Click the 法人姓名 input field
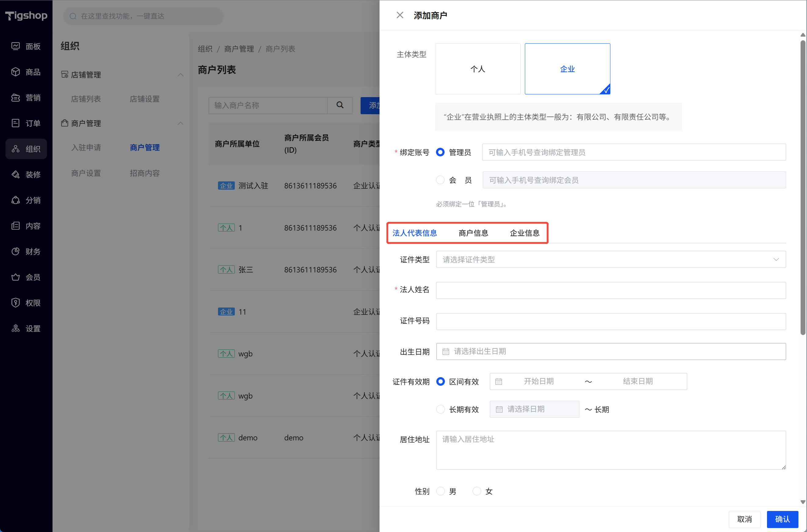807x532 pixels. tap(611, 290)
